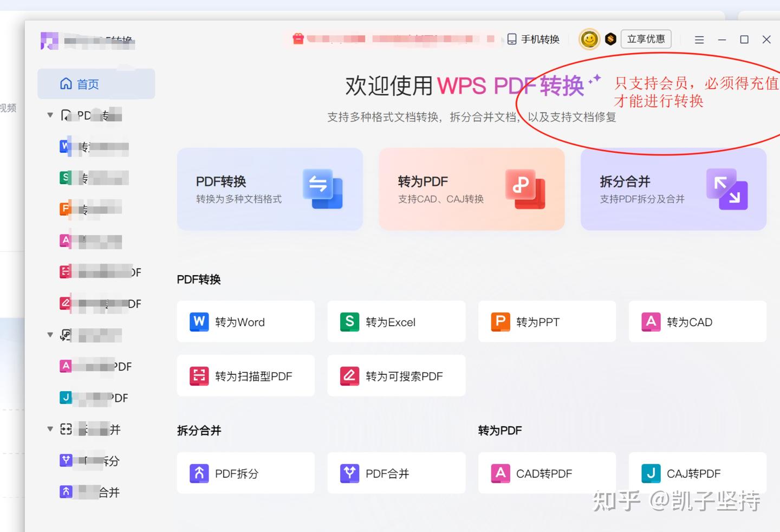780x532 pixels.
Task: Collapse the middle sidebar section with PDF items
Action: pos(50,335)
